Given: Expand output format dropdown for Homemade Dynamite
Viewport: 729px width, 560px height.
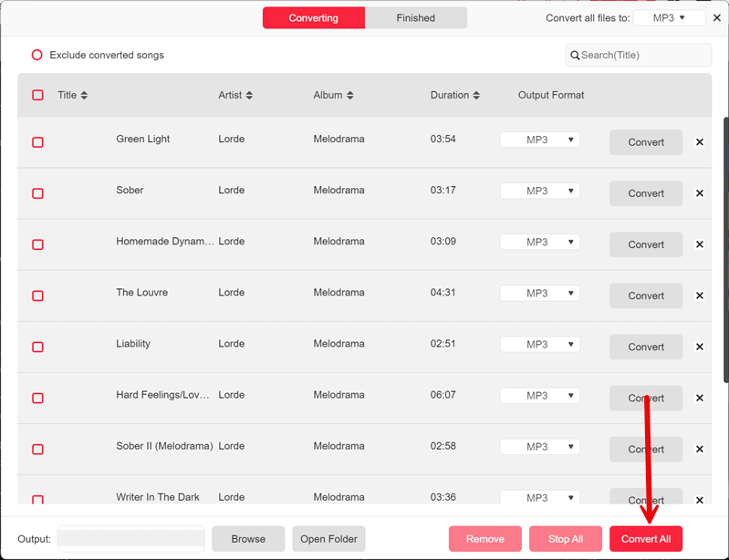Looking at the screenshot, I should click(x=539, y=243).
